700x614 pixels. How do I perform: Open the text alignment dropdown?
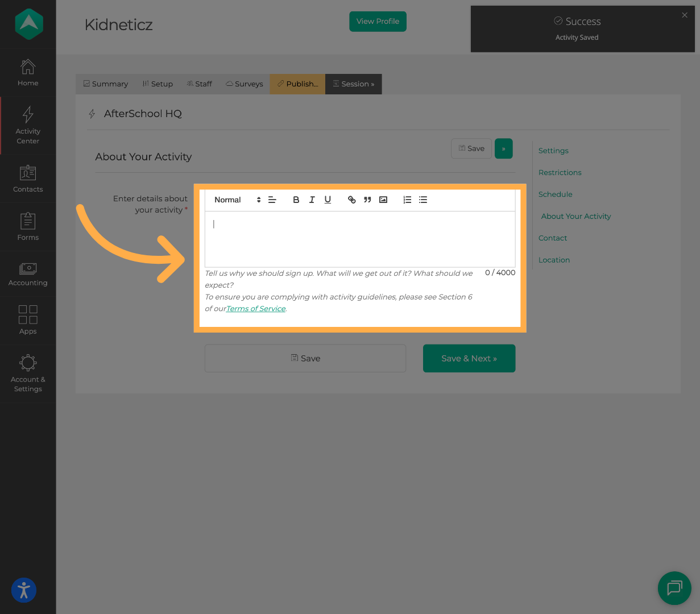(272, 200)
